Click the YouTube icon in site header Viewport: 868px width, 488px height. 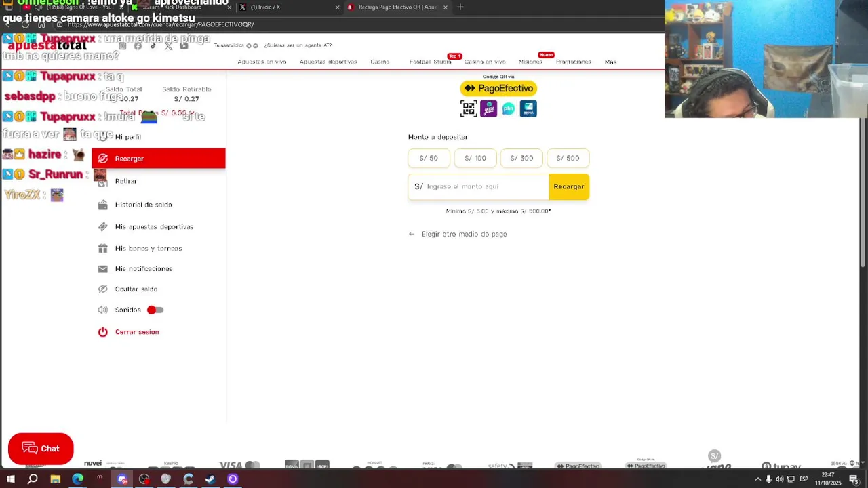(x=184, y=46)
